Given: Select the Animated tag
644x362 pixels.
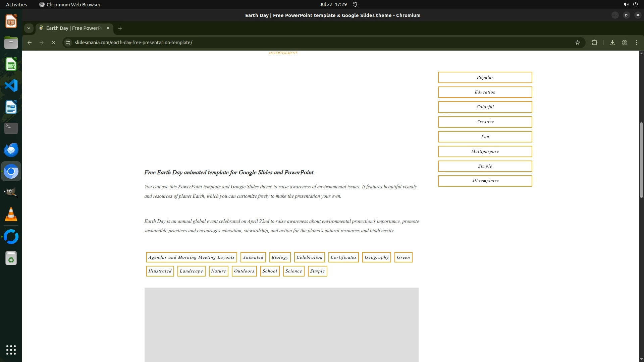Looking at the screenshot, I should click(x=253, y=257).
